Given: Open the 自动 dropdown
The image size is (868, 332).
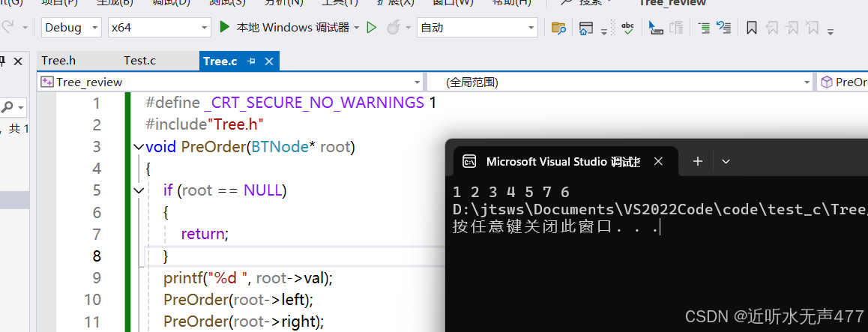Looking at the screenshot, I should [477, 27].
